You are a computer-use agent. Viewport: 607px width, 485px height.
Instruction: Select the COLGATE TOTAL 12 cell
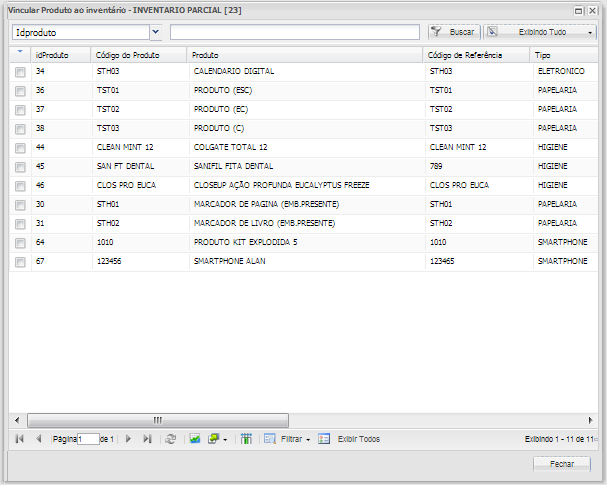point(307,147)
